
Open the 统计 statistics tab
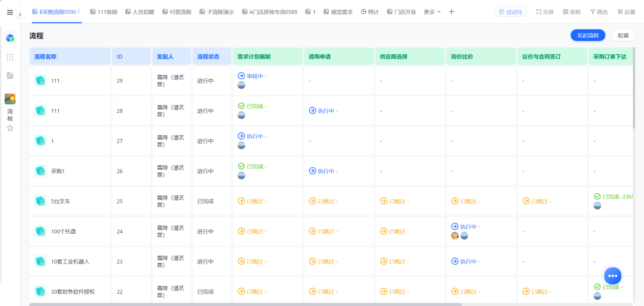370,12
